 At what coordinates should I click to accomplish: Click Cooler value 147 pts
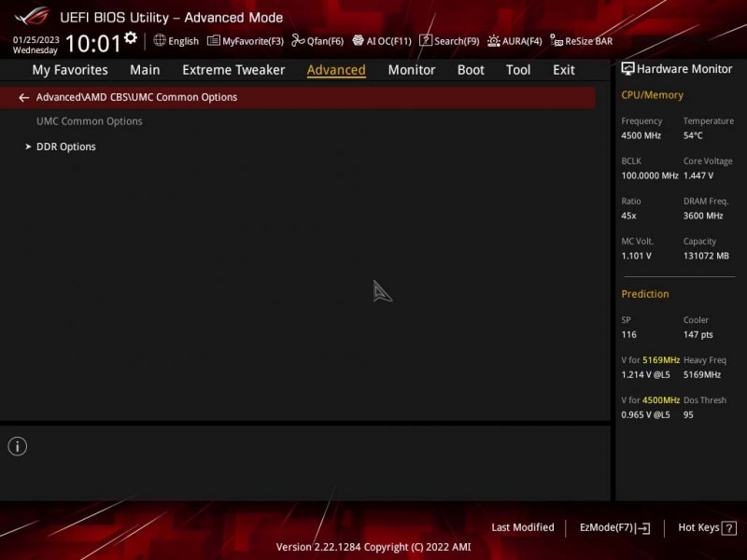pyautogui.click(x=698, y=335)
